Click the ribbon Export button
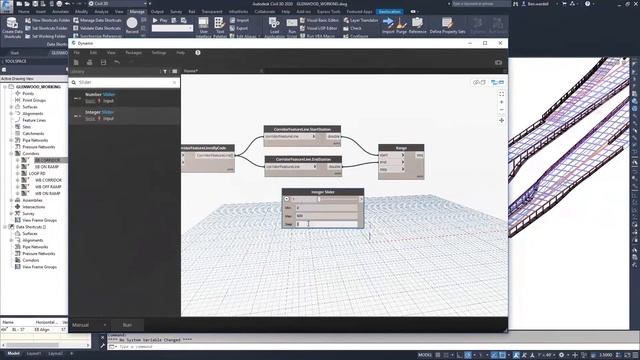The height and width of the screenshot is (360, 640). (x=239, y=28)
